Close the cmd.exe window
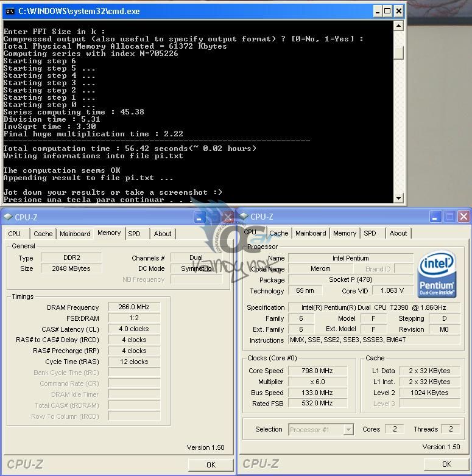 (x=399, y=12)
